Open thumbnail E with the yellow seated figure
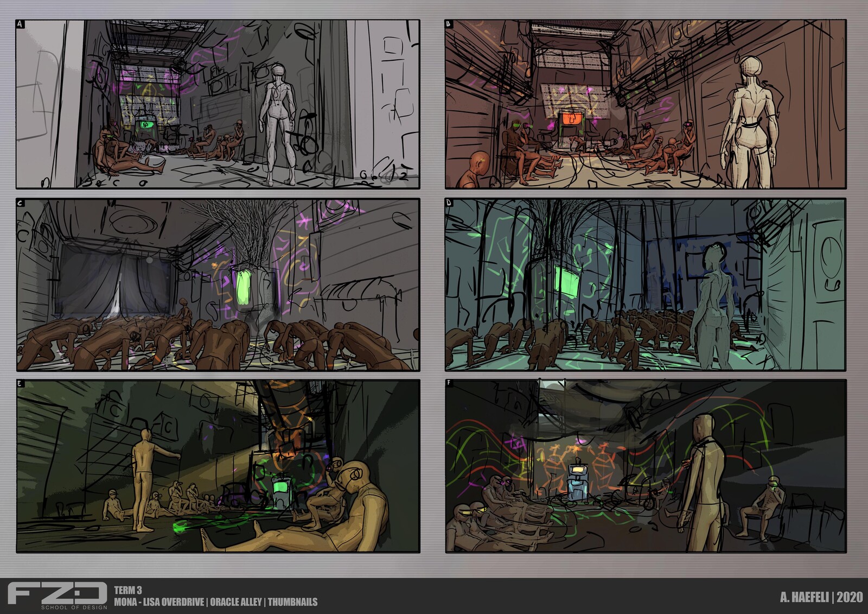 tap(218, 466)
